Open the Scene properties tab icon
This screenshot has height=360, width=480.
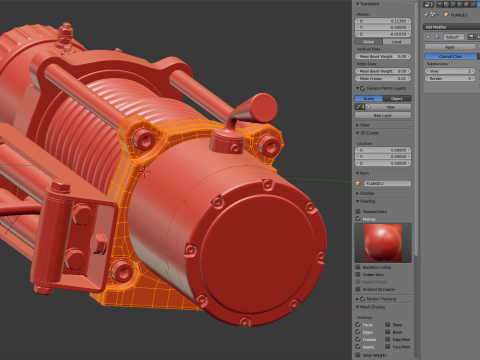(453, 4)
